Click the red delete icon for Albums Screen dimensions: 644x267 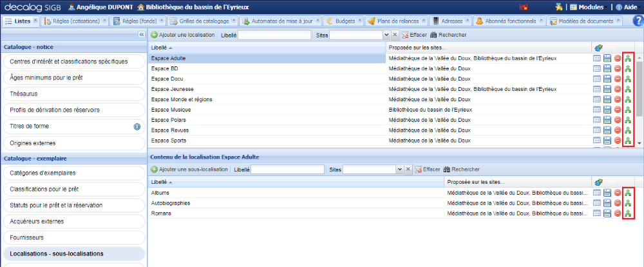click(x=618, y=193)
